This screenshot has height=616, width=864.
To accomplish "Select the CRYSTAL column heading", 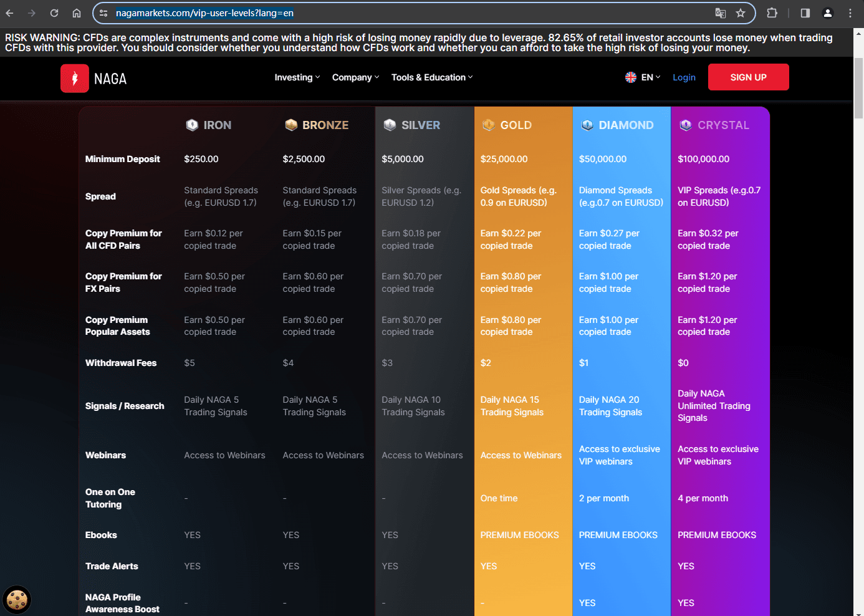I will 723,125.
